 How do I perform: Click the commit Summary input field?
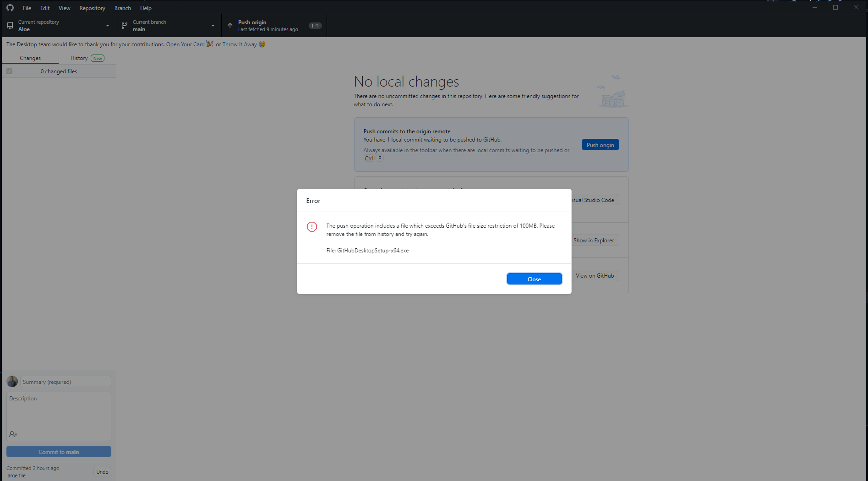[x=66, y=382]
